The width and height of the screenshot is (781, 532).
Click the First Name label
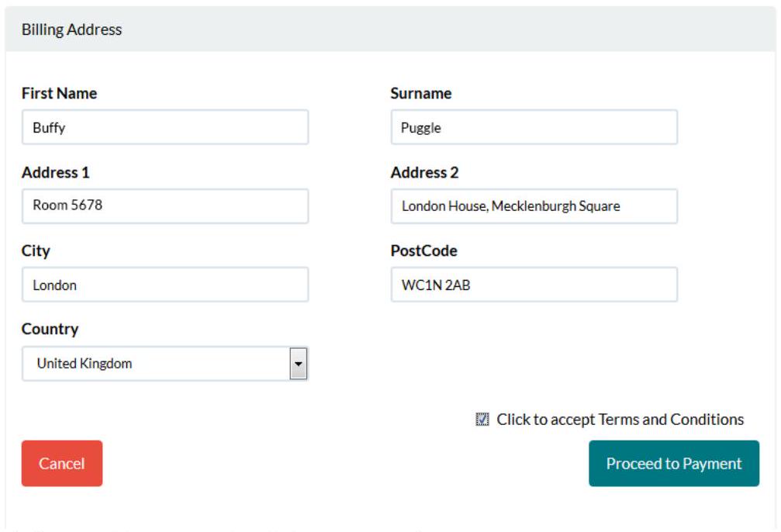[59, 93]
